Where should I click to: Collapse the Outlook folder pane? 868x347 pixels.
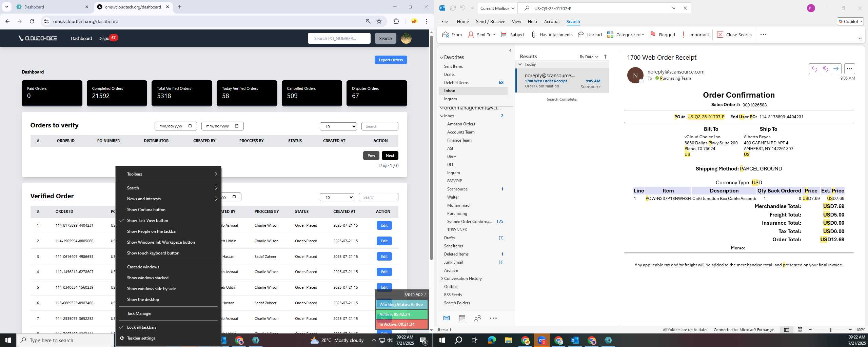[510, 50]
